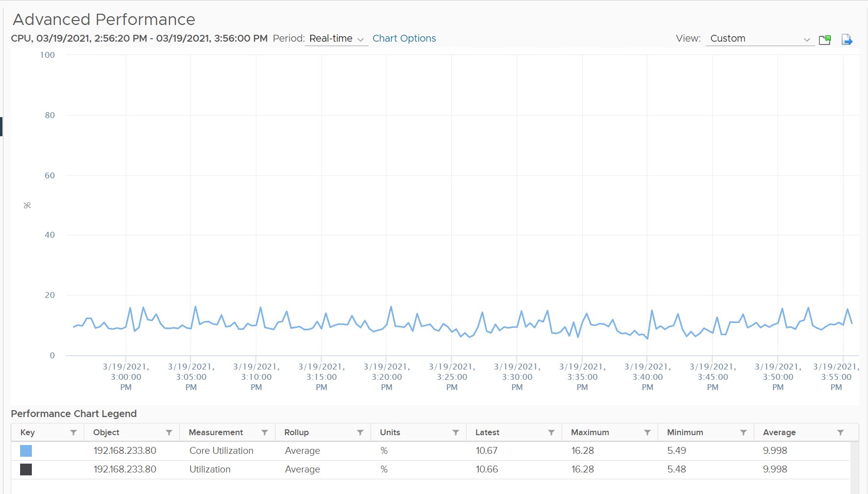
Task: Open the View Custom dropdown
Action: pyautogui.click(x=760, y=39)
